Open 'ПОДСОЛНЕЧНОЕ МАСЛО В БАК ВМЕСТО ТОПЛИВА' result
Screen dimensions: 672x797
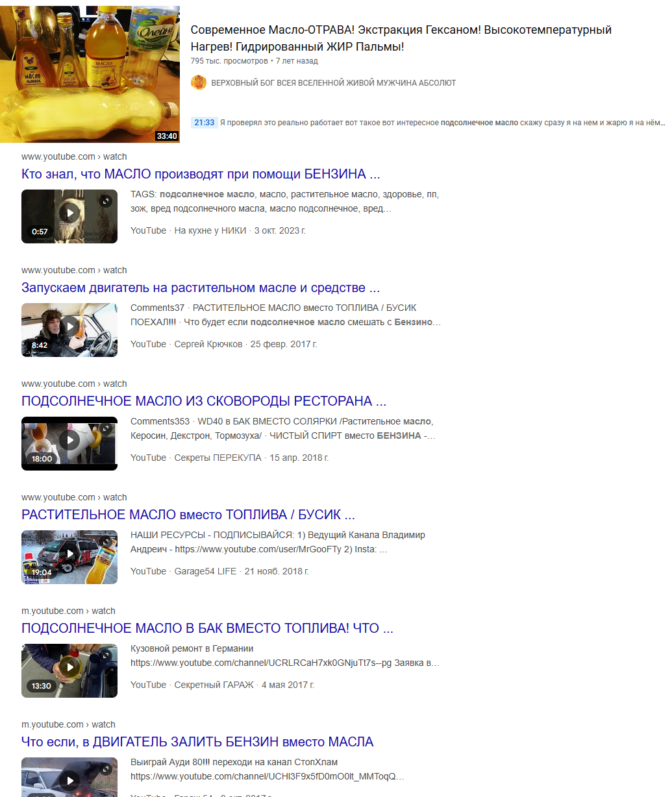[x=207, y=628]
